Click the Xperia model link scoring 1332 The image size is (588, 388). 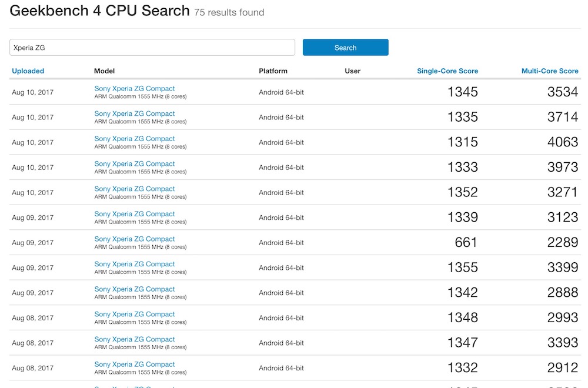click(x=135, y=364)
